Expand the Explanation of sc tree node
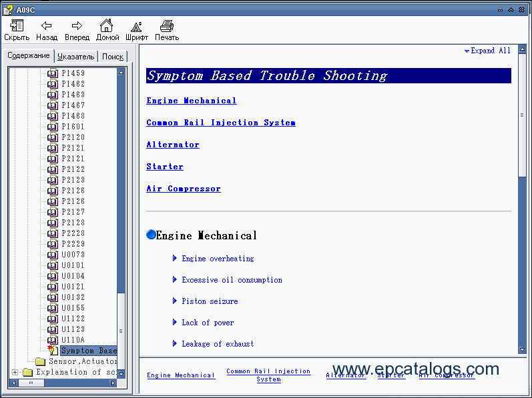 (x=15, y=372)
